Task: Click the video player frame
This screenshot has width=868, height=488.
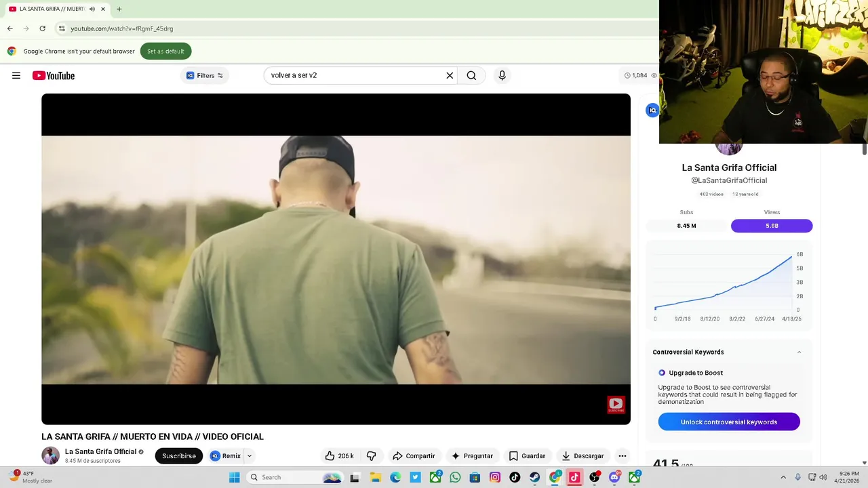Action: point(336,259)
